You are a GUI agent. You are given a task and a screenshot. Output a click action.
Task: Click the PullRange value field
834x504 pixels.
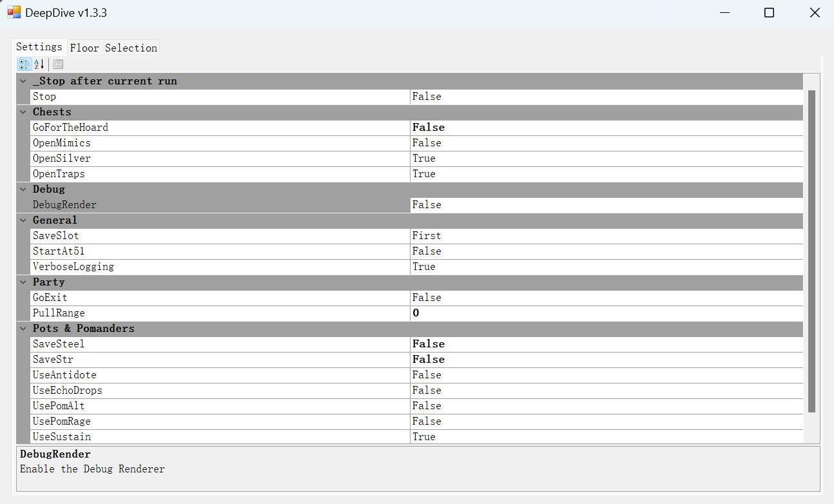point(606,313)
